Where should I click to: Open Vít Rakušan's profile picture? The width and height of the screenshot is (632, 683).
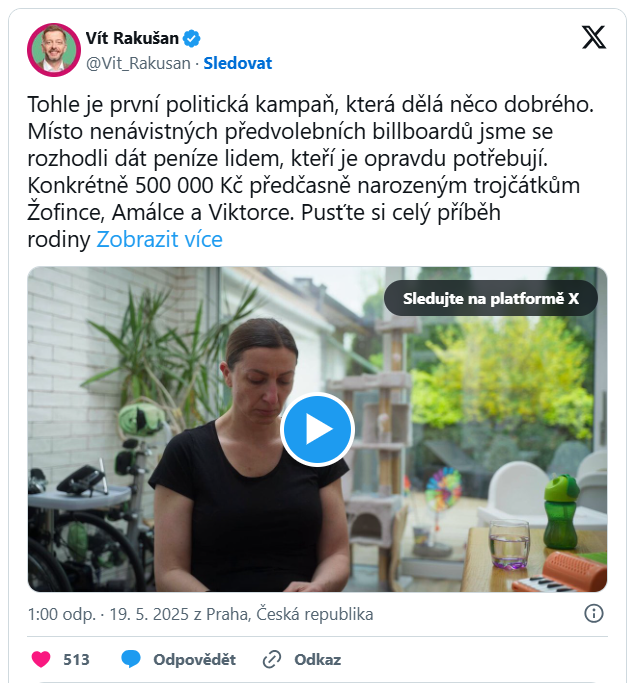pyautogui.click(x=54, y=50)
